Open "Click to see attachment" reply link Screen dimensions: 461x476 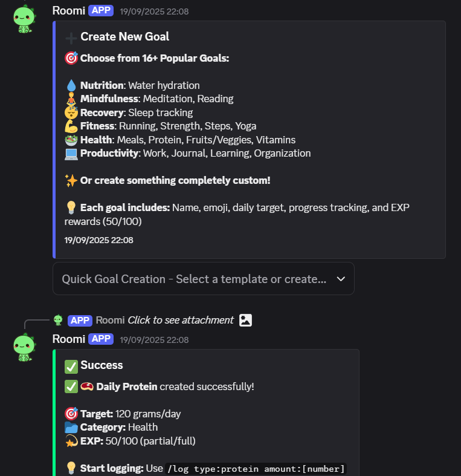pos(180,320)
